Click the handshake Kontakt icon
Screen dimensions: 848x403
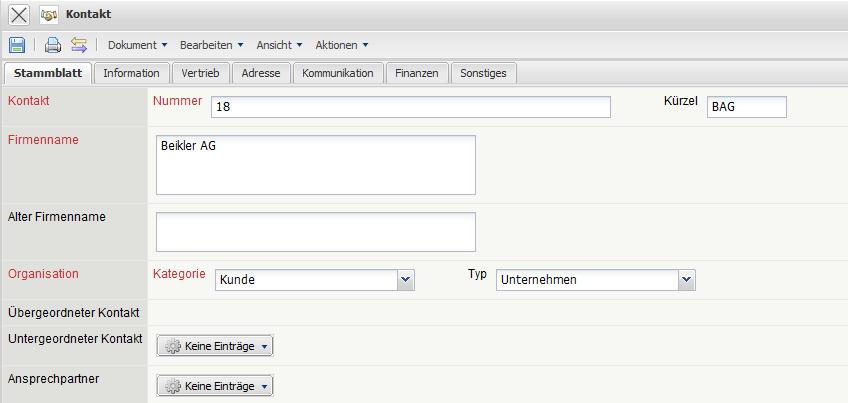(49, 15)
